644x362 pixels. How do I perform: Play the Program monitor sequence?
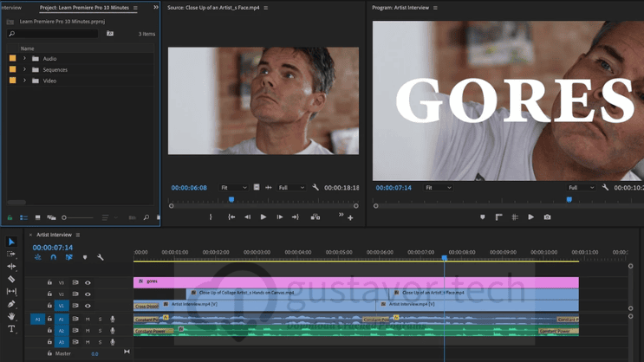531,217
